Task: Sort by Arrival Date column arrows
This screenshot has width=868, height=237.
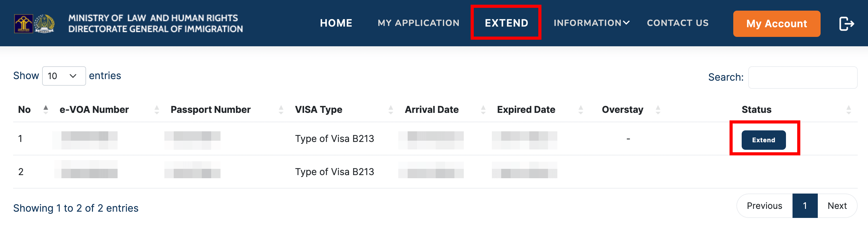Action: pos(483,109)
